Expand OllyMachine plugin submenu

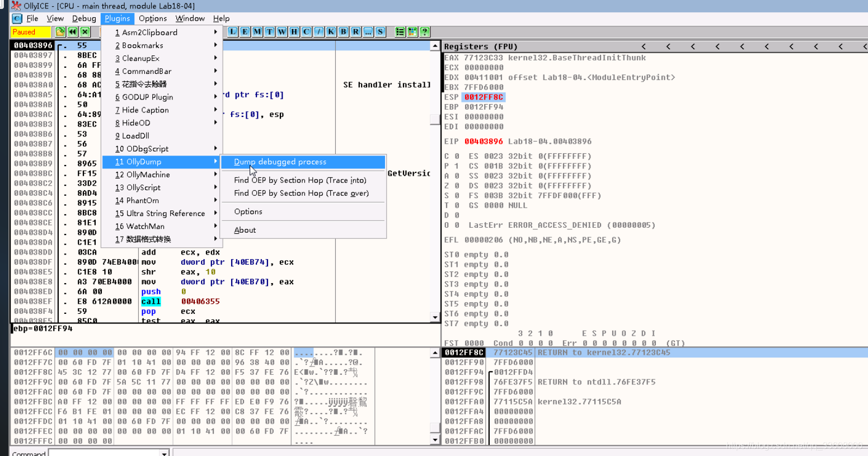162,175
